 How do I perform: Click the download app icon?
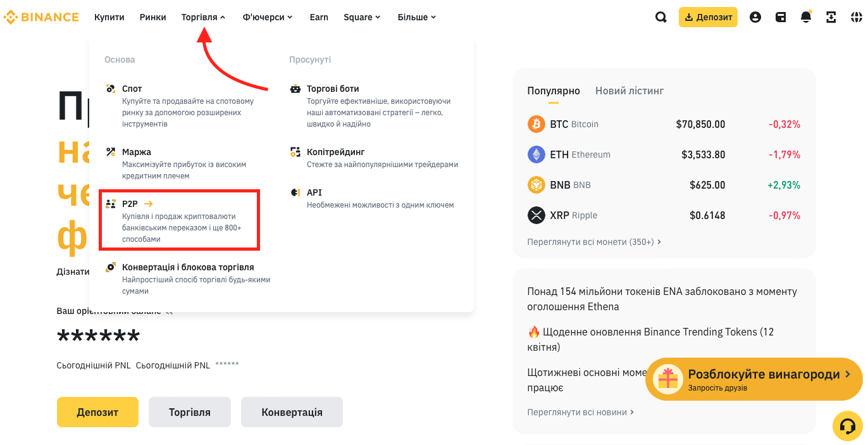tap(831, 17)
